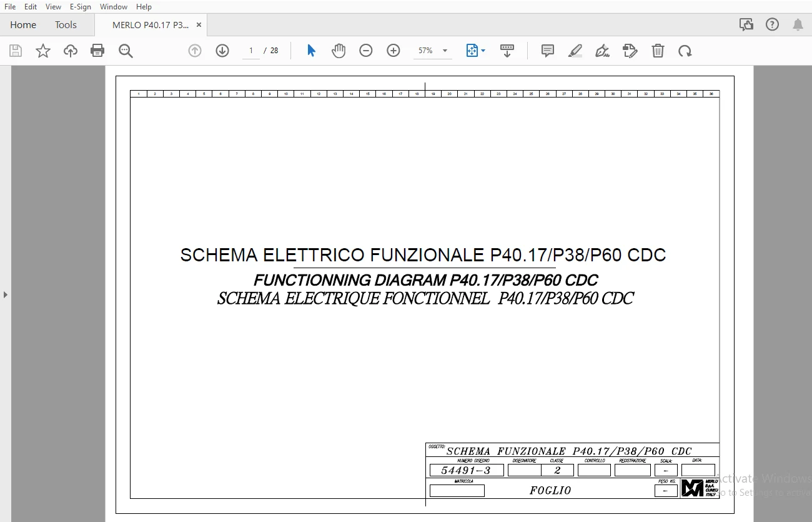
Task: Activate the Hand pan tool
Action: pyautogui.click(x=339, y=51)
